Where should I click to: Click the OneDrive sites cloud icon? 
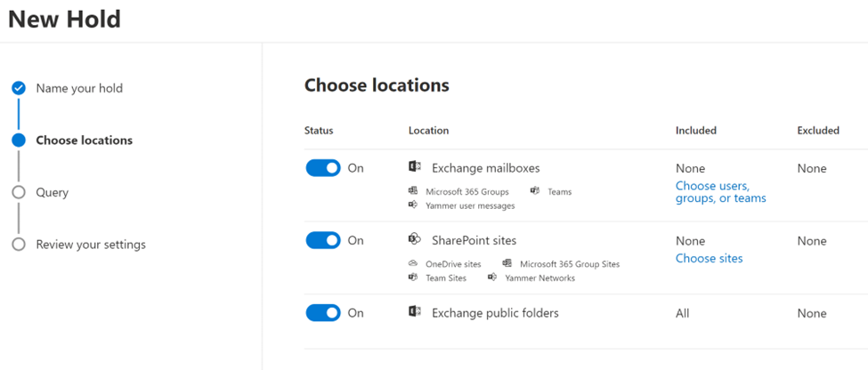(x=413, y=263)
